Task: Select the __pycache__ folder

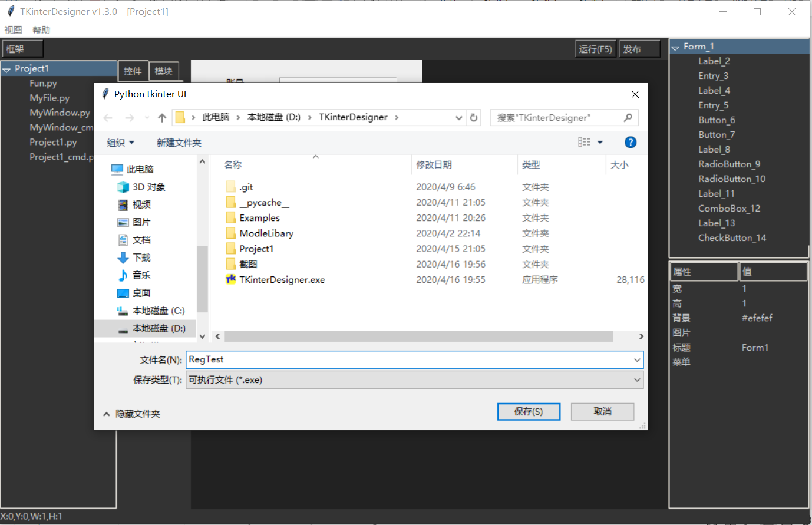Action: (x=258, y=202)
